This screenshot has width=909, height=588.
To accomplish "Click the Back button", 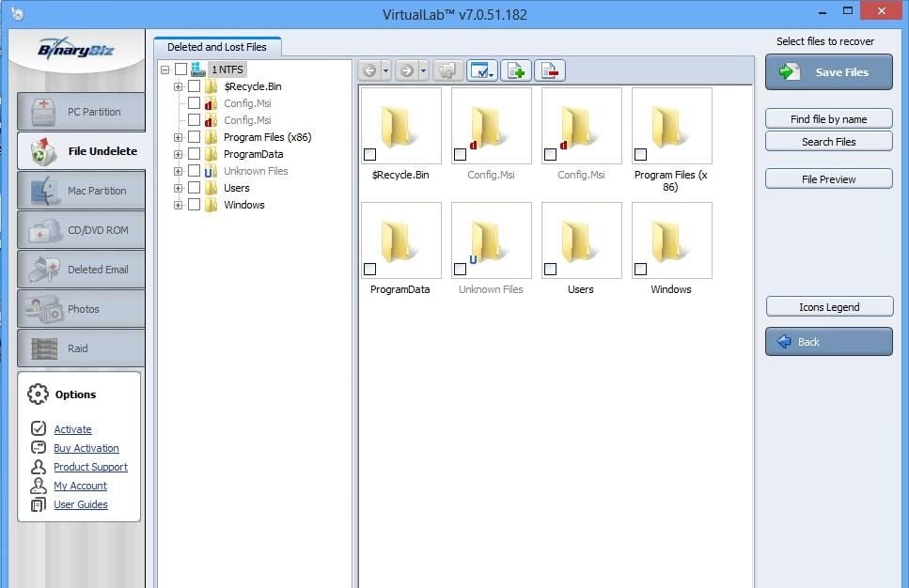I will coord(828,342).
